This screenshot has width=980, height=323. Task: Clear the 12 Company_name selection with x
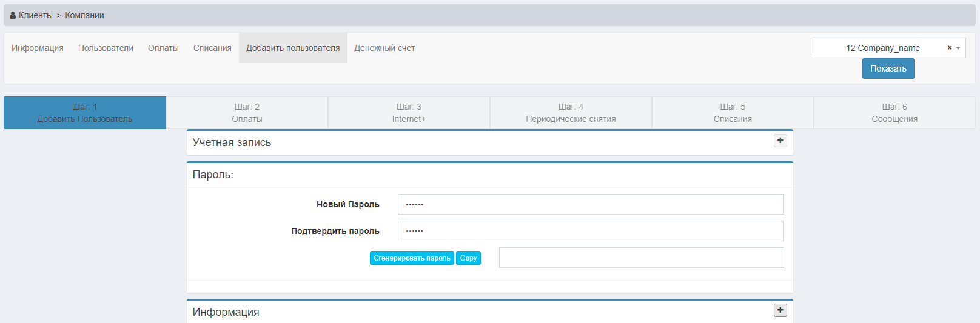[x=949, y=48]
